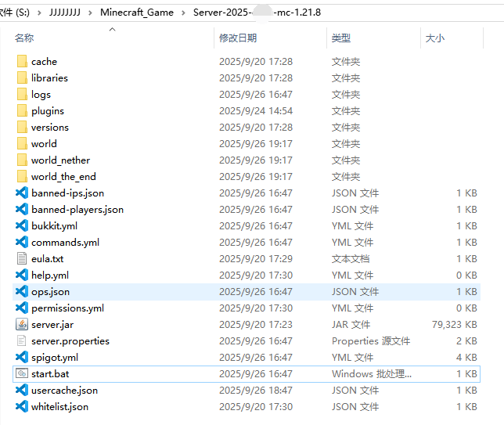Select the plugins folder icon
The image size is (504, 425).
click(22, 110)
